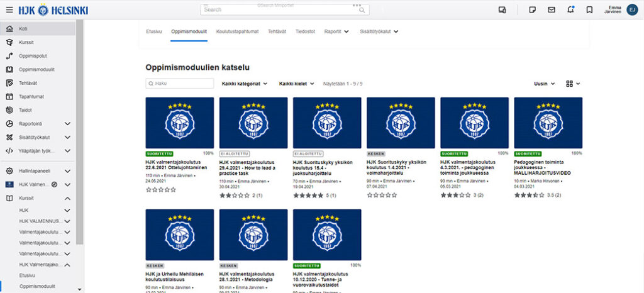Open MALLIHARJOITUSVIDEO module title

[x=543, y=168]
